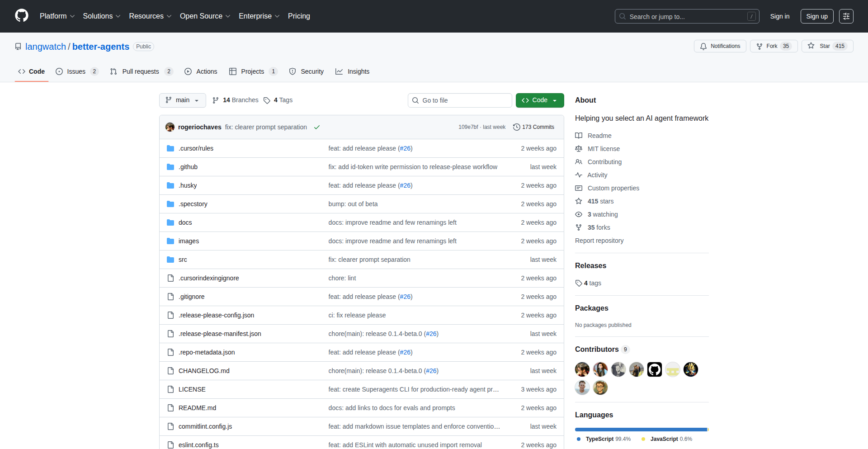This screenshot has width=868, height=449.
Task: Click the GitHub home logo icon
Action: pyautogui.click(x=21, y=16)
